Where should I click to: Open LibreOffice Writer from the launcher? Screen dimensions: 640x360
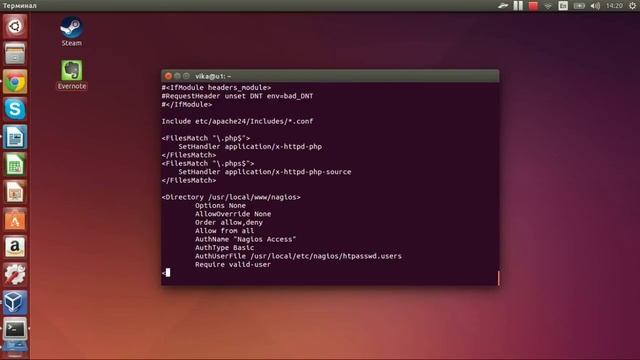point(15,137)
